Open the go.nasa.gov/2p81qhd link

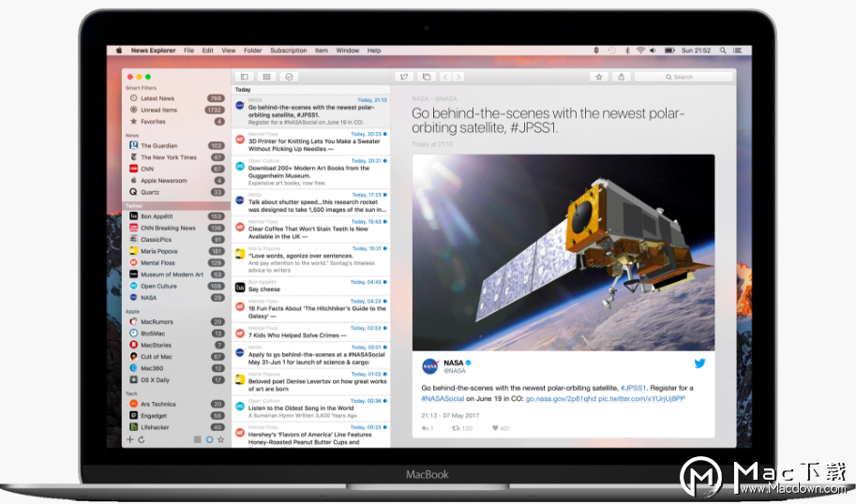tap(561, 399)
